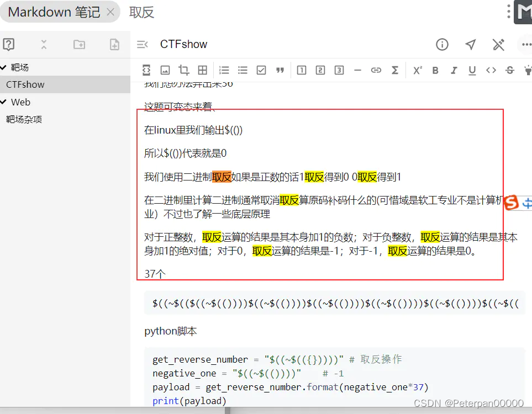532x414 pixels.
Task: Close the Markdown 笔记 tab
Action: pos(110,12)
